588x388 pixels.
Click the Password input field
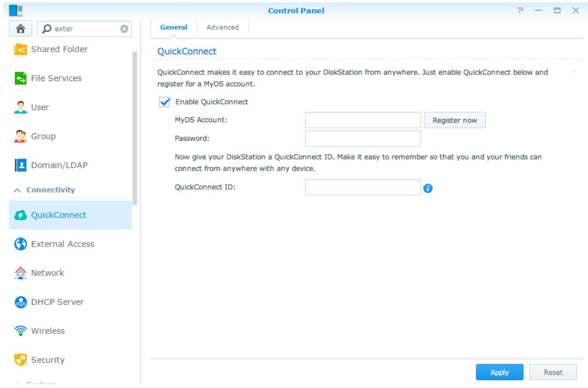tap(363, 139)
